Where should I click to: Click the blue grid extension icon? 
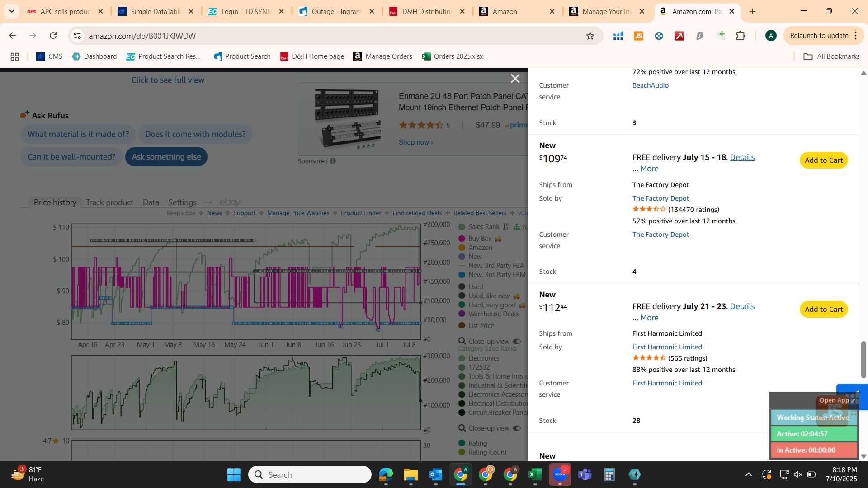click(618, 36)
